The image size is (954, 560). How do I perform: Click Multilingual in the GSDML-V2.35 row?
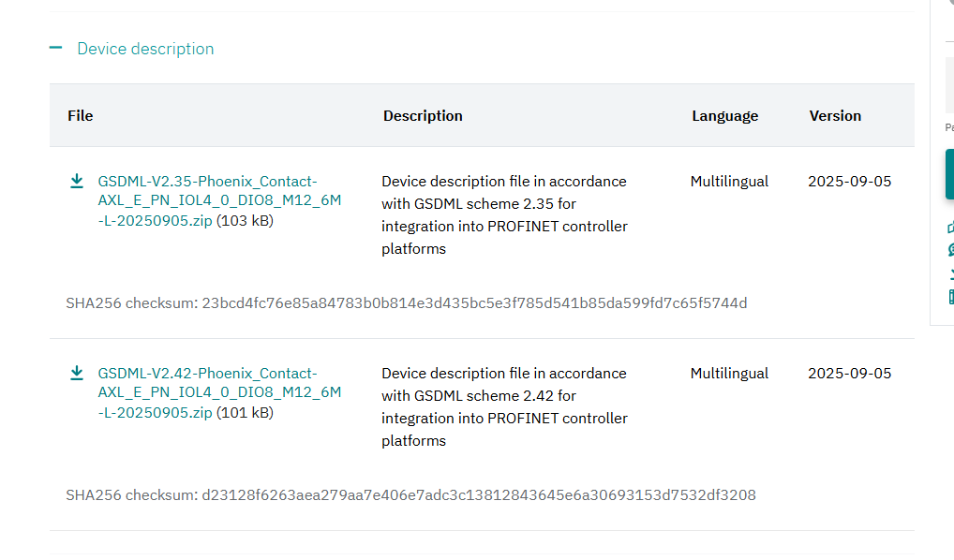tap(729, 182)
